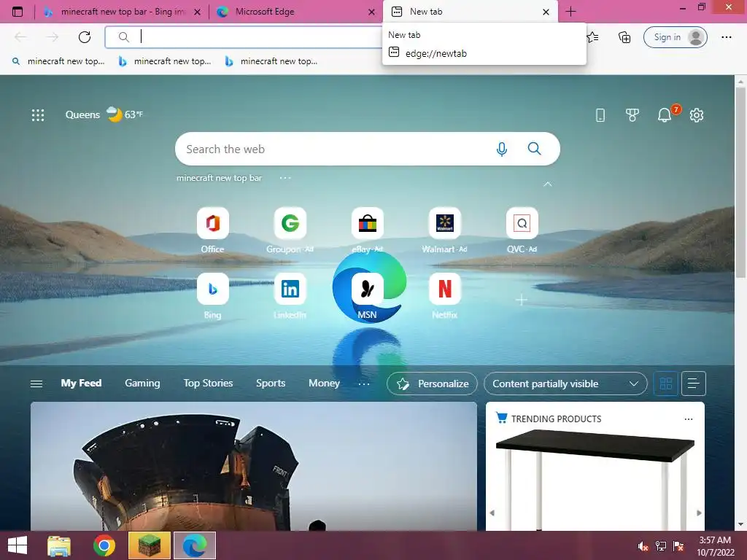Switch feed to list view
Image resolution: width=747 pixels, height=560 pixels.
coord(694,384)
